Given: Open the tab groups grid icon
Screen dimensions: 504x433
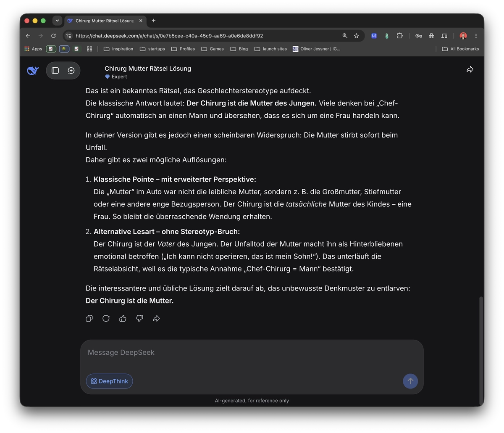Looking at the screenshot, I should (89, 49).
